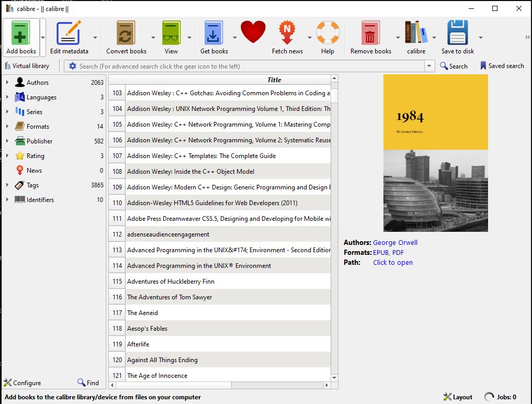Screen dimensions: 532x404
Task: Click the red heart donate icon
Action: 253,32
